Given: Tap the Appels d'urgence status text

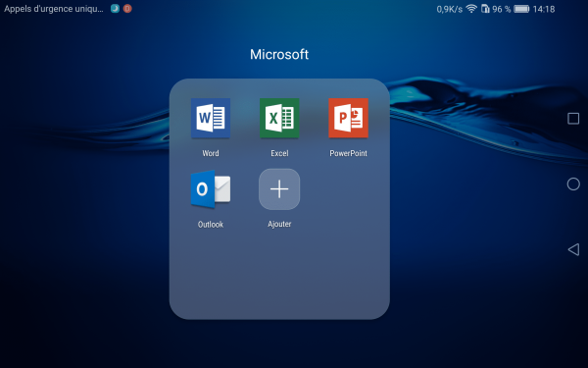Looking at the screenshot, I should pyautogui.click(x=54, y=9).
